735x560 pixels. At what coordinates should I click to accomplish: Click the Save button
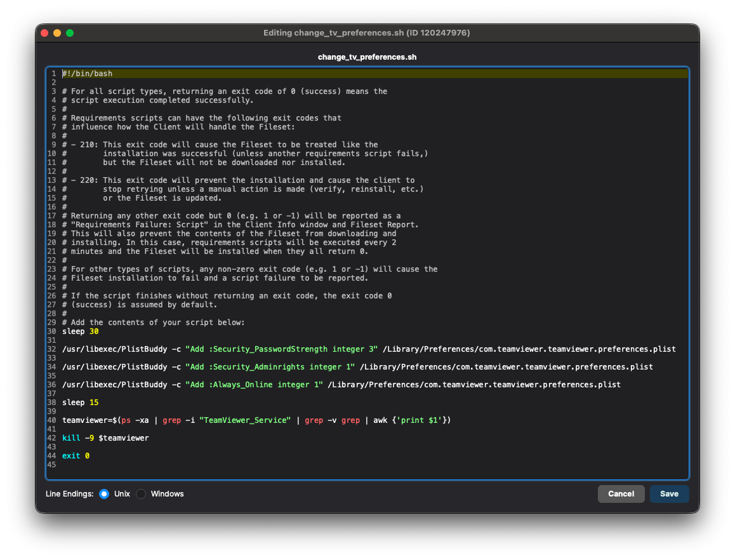(x=669, y=494)
